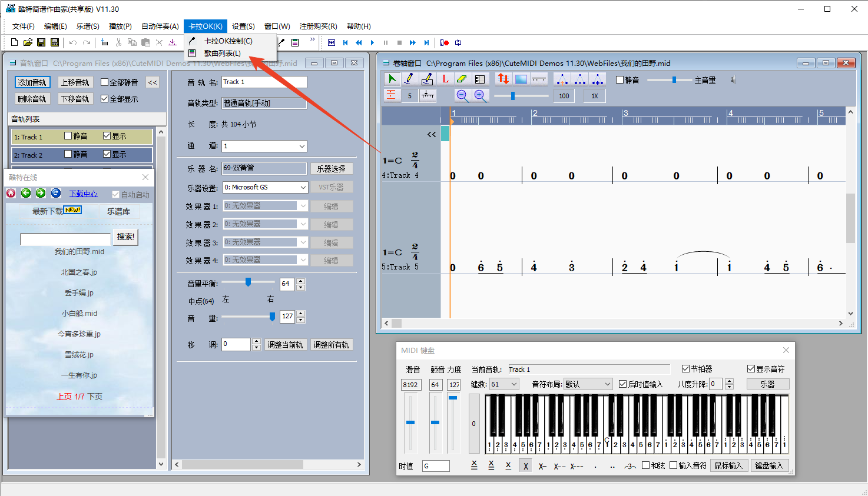The height and width of the screenshot is (496, 868).
Task: Save the file using the first floppy disk icon
Action: click(41, 42)
